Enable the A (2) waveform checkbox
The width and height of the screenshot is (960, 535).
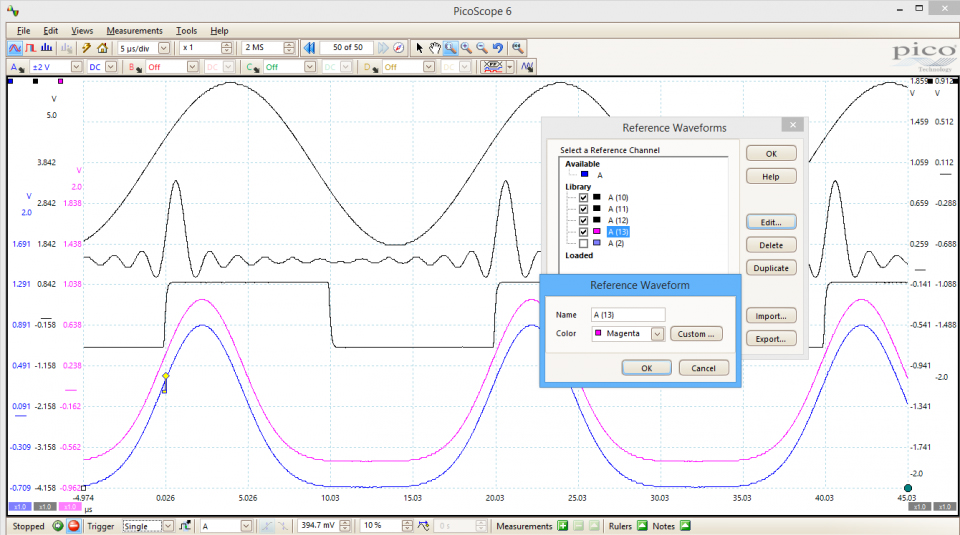pos(583,243)
